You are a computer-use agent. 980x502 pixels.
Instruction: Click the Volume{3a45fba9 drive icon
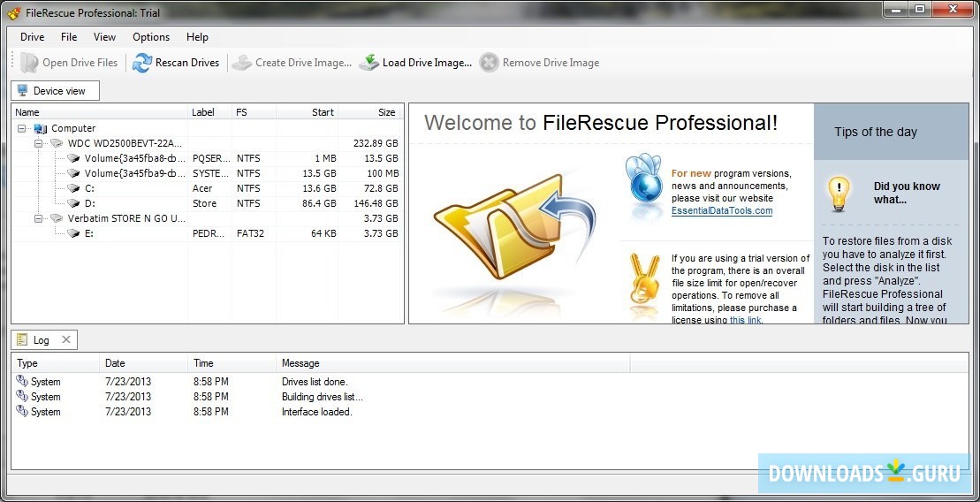coord(73,173)
